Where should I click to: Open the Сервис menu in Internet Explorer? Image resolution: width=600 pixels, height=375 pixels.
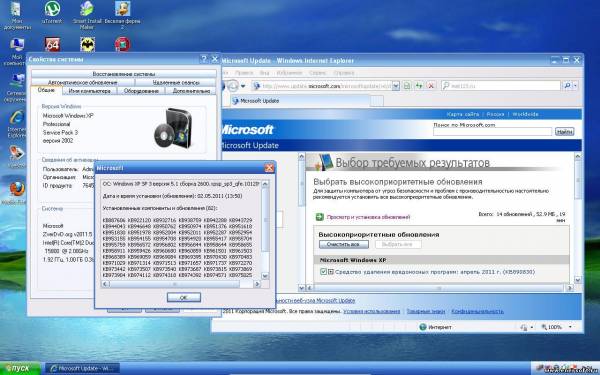pyautogui.click(x=318, y=73)
